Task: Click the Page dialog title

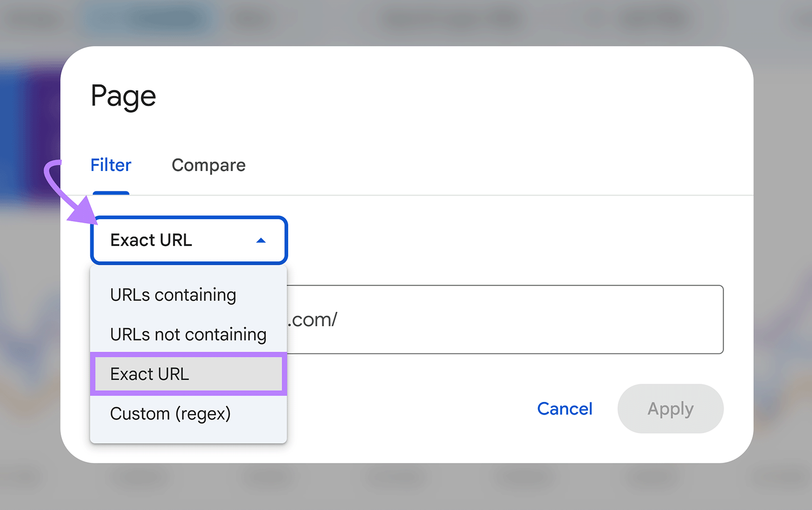Action: pos(123,95)
